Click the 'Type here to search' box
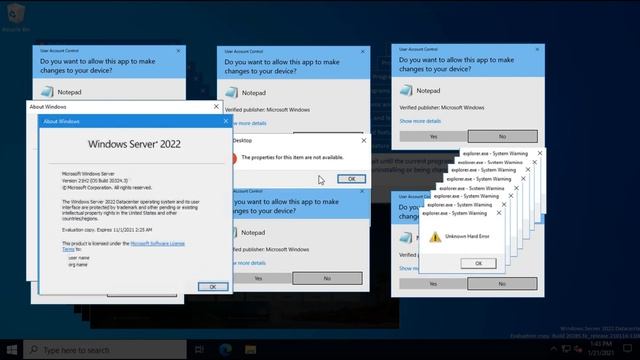This screenshot has height=360, width=640. (x=105, y=350)
